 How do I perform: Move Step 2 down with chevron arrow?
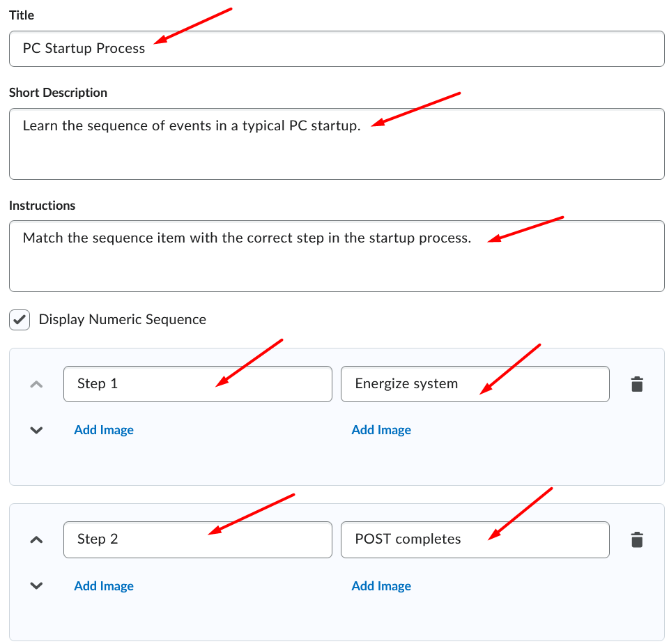(x=37, y=586)
